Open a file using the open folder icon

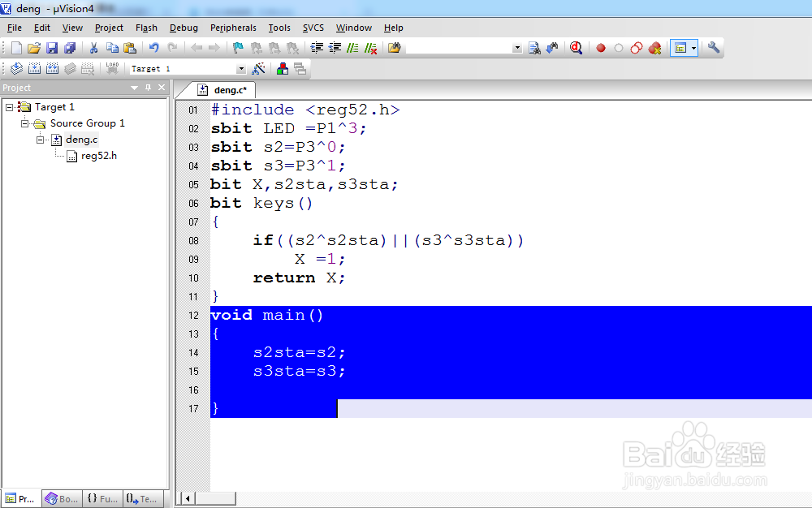pos(34,48)
